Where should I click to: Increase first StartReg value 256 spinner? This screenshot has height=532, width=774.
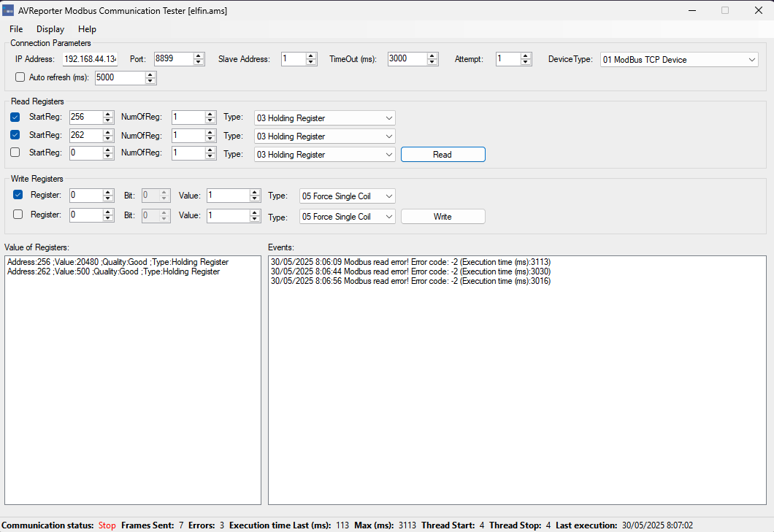coord(108,115)
